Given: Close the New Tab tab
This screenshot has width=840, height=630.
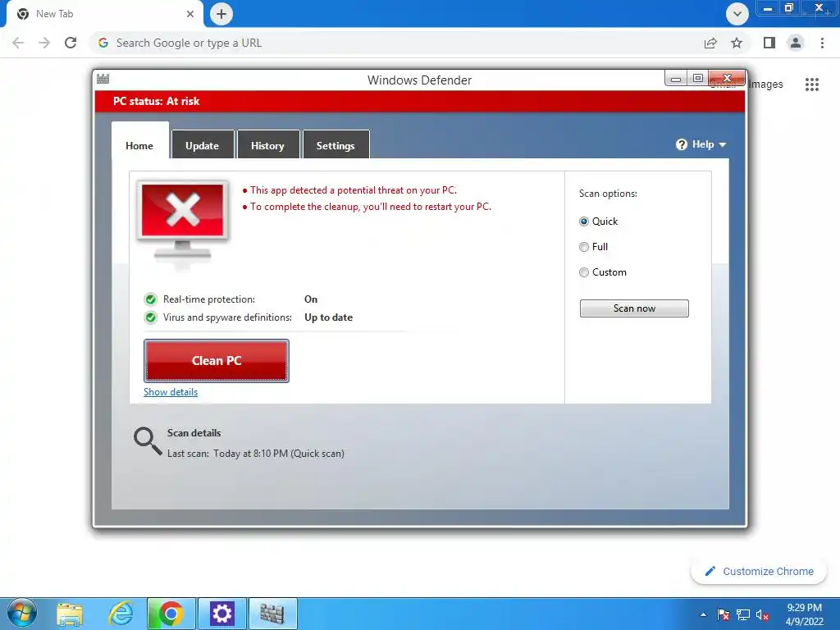Looking at the screenshot, I should pyautogui.click(x=190, y=14).
